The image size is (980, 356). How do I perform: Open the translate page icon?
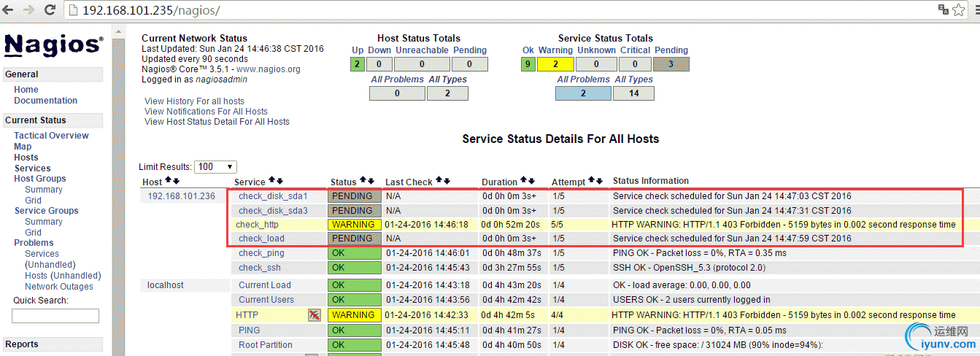944,10
